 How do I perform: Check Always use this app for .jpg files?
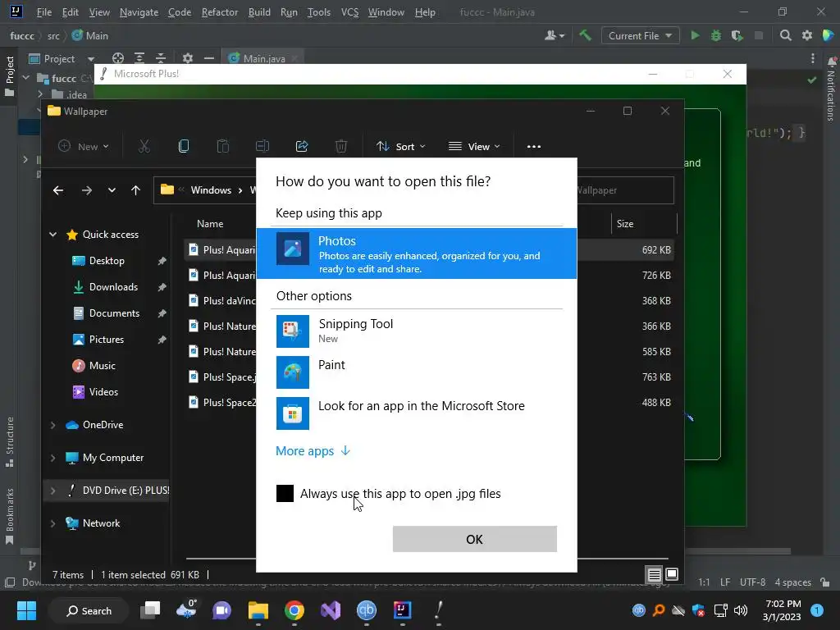pyautogui.click(x=285, y=493)
